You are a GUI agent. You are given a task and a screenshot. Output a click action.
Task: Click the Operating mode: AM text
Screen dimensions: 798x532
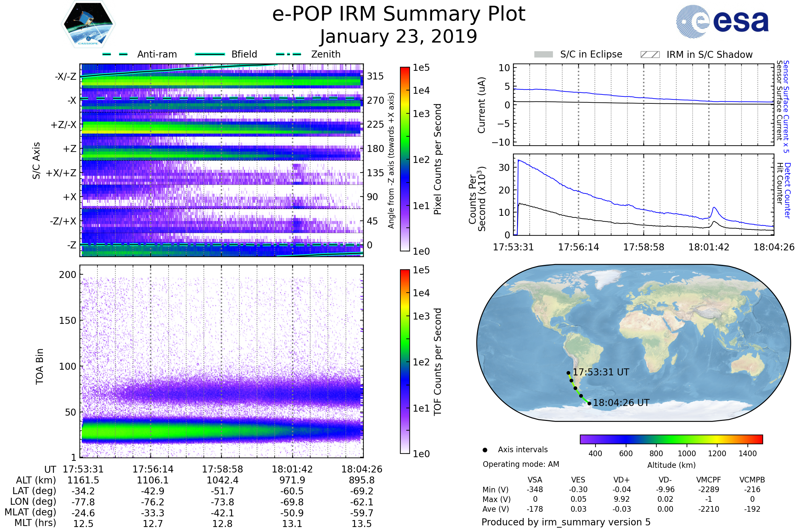pyautogui.click(x=521, y=464)
